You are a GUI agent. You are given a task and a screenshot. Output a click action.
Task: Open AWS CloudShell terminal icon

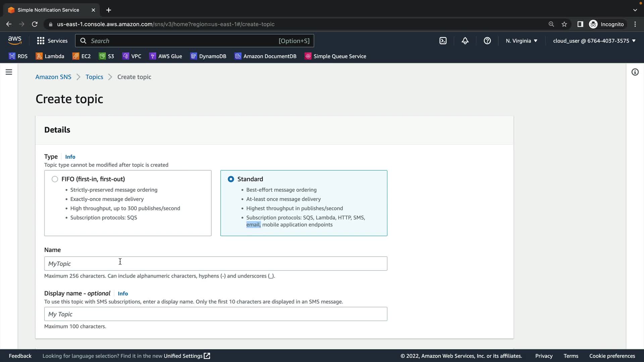(x=443, y=41)
